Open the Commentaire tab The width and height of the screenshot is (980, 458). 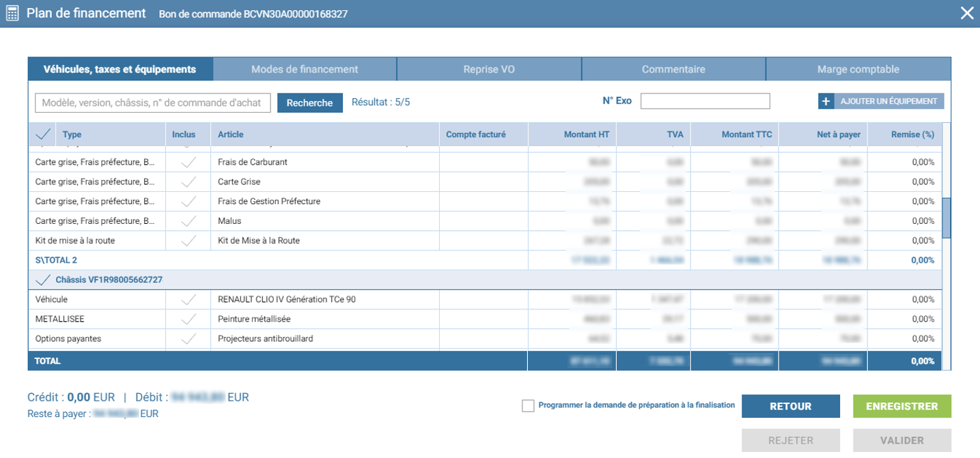click(x=673, y=69)
